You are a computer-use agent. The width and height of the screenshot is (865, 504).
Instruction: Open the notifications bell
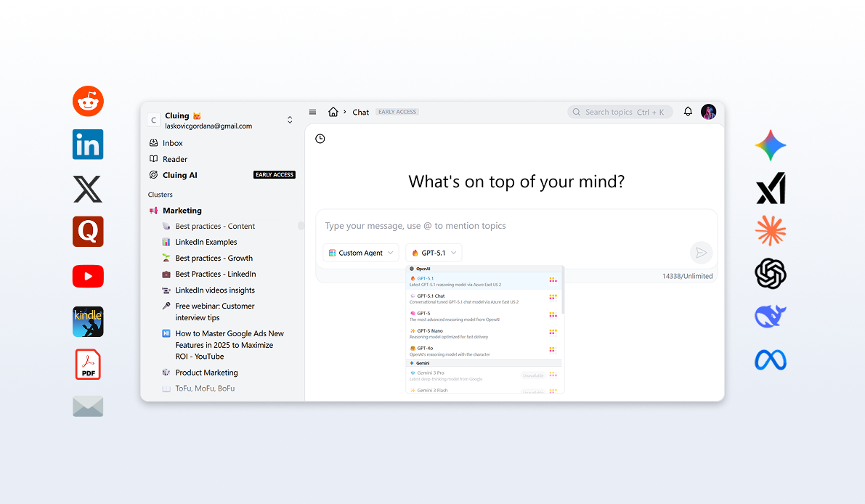coord(687,111)
